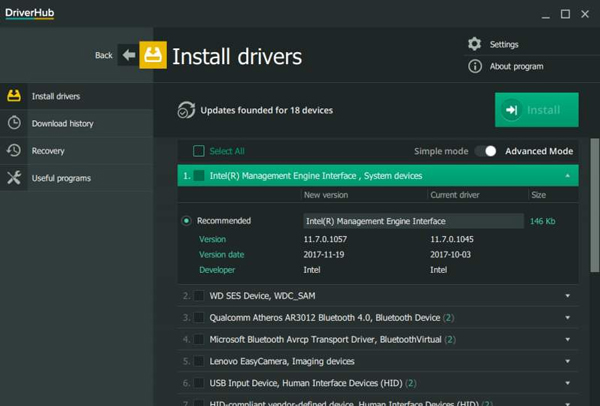Image resolution: width=600 pixels, height=406 pixels.
Task: Expand Qualcomm Atheros Bluetooth row arrow
Action: click(567, 318)
